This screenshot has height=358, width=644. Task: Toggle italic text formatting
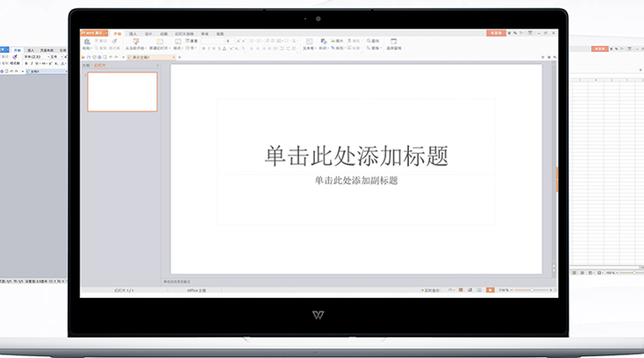[x=209, y=48]
